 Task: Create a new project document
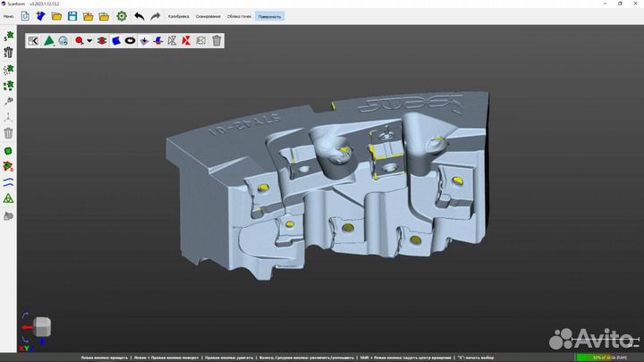click(x=25, y=16)
